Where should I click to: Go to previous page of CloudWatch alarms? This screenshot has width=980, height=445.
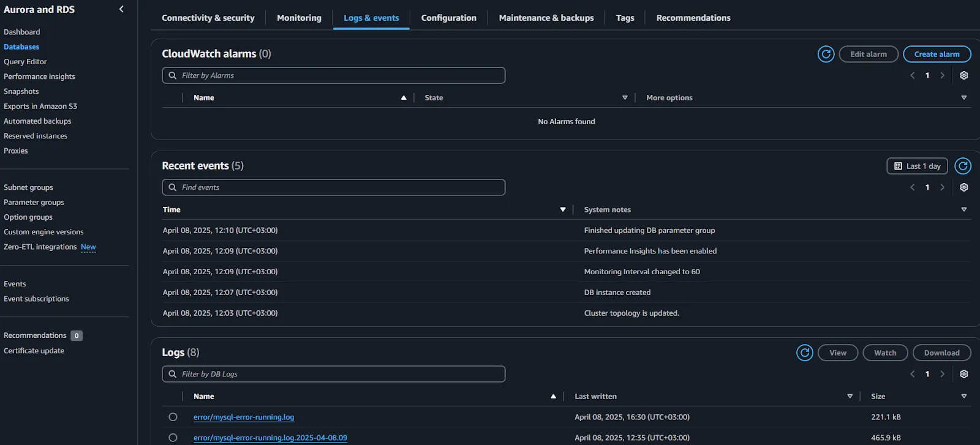(x=913, y=75)
